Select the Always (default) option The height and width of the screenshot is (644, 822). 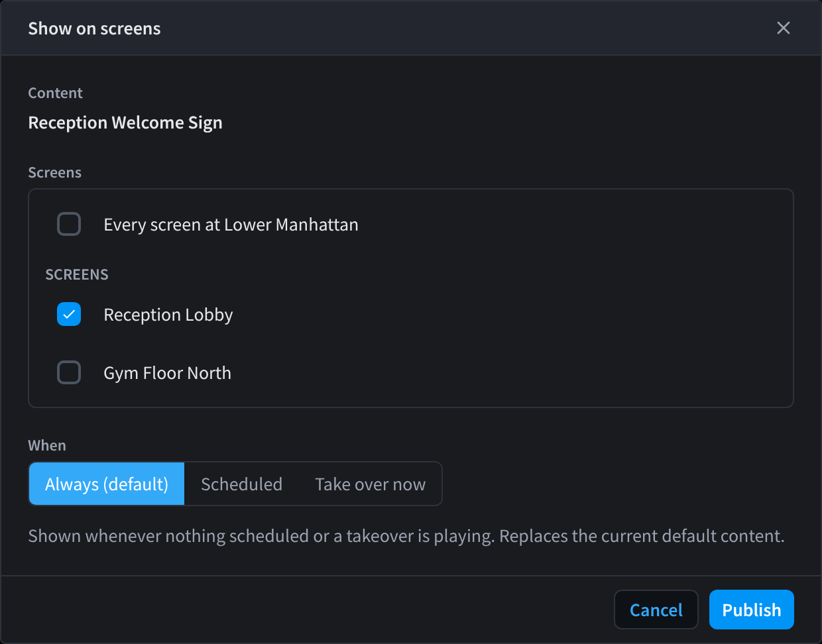107,484
